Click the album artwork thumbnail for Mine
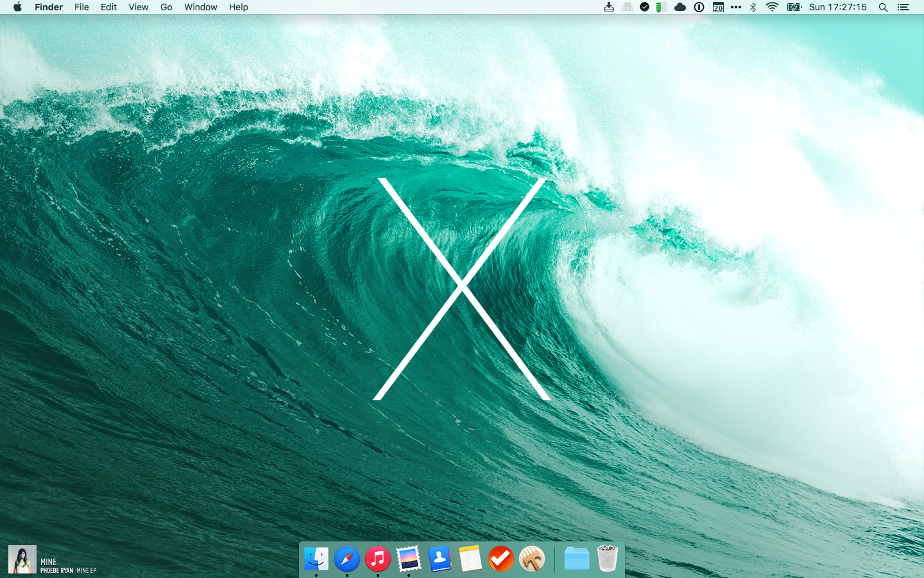924x578 pixels. coord(22,559)
